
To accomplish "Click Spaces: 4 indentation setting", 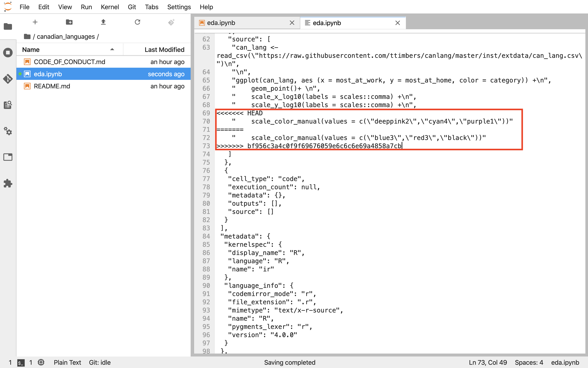I will point(529,362).
